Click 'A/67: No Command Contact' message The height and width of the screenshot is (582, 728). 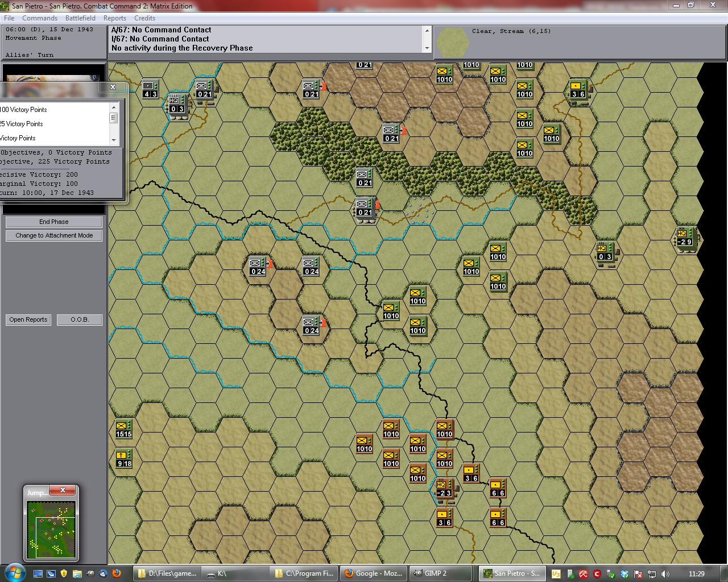(161, 30)
